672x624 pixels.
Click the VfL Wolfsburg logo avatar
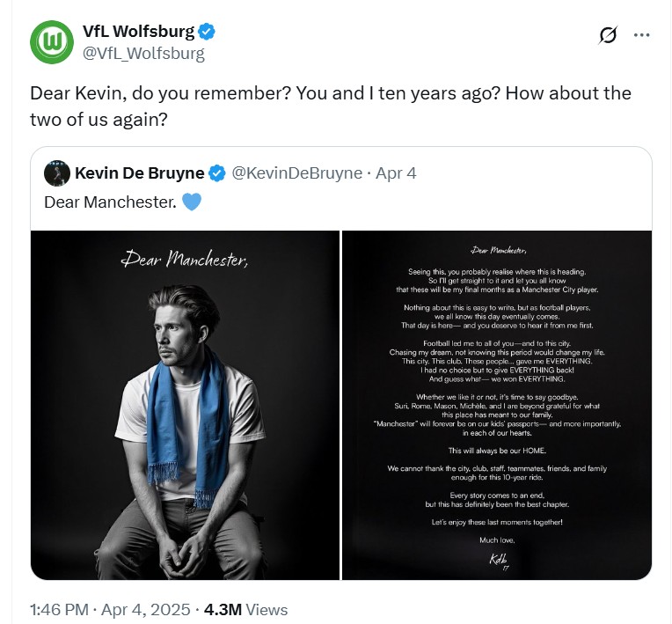coord(52,41)
